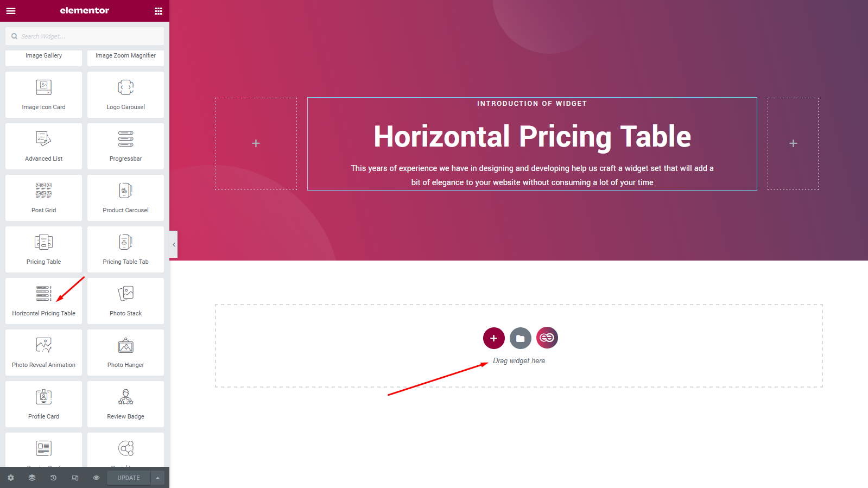Image resolution: width=868 pixels, height=488 pixels.
Task: Select the Photo Stack widget
Action: coord(125,301)
